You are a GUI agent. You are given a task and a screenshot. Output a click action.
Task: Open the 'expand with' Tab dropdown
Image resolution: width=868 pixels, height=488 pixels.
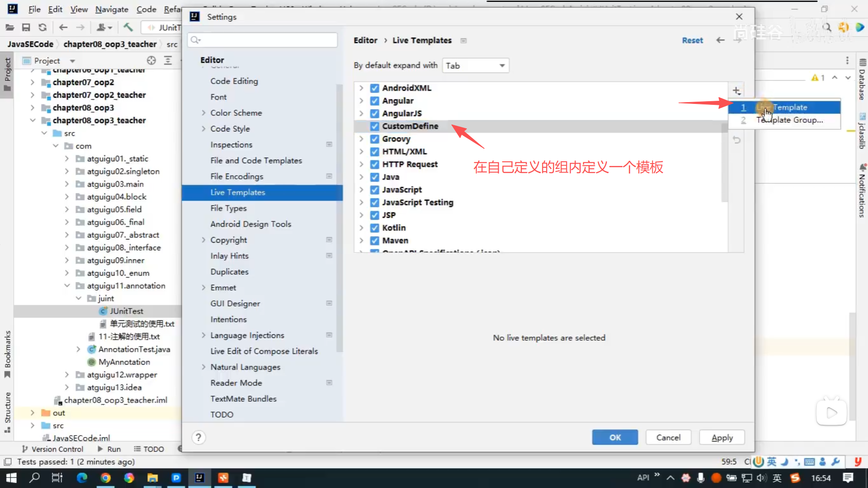tap(475, 66)
